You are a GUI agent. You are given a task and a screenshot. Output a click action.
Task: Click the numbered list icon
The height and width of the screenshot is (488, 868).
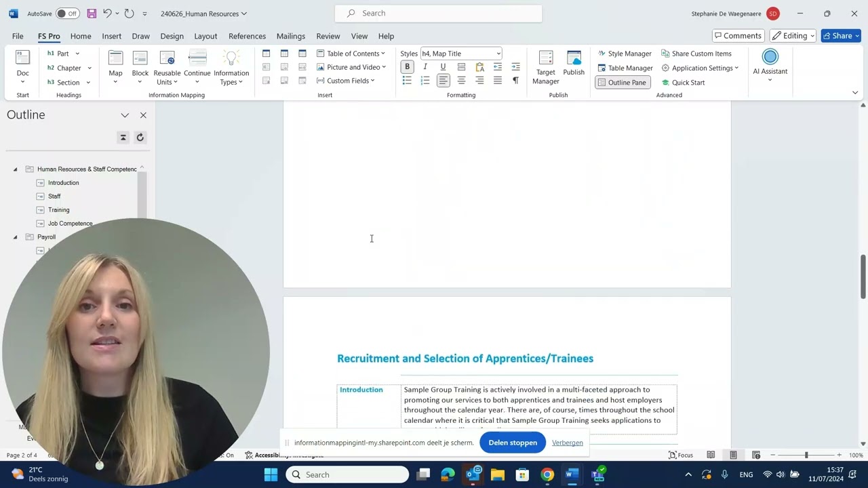(425, 81)
